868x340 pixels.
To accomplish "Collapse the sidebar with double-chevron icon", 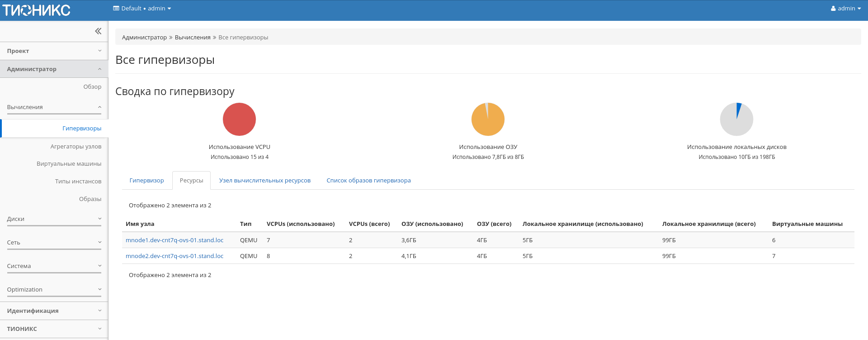I will (x=98, y=31).
